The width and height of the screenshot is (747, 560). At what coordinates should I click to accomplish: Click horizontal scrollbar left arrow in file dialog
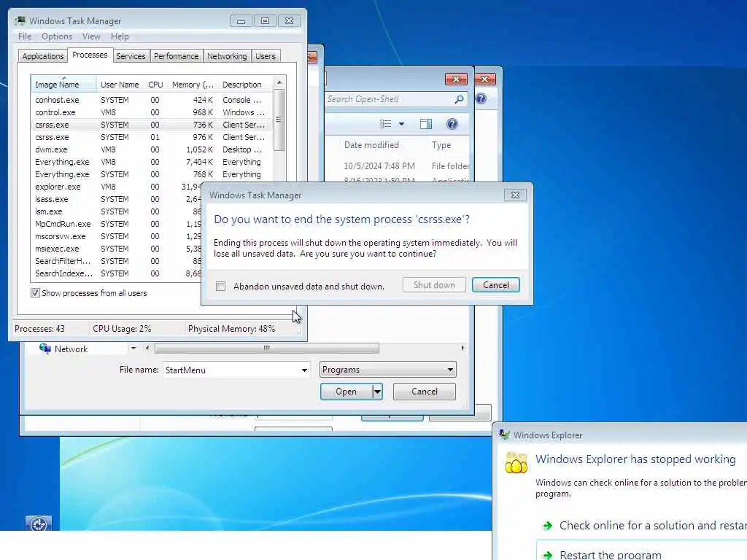[147, 348]
